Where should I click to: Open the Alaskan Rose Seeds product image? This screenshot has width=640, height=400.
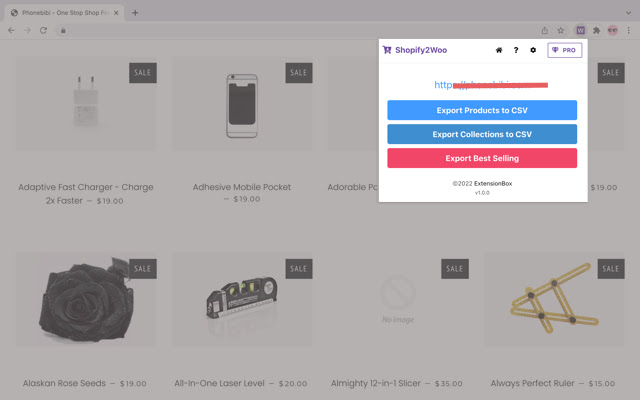pos(86,300)
